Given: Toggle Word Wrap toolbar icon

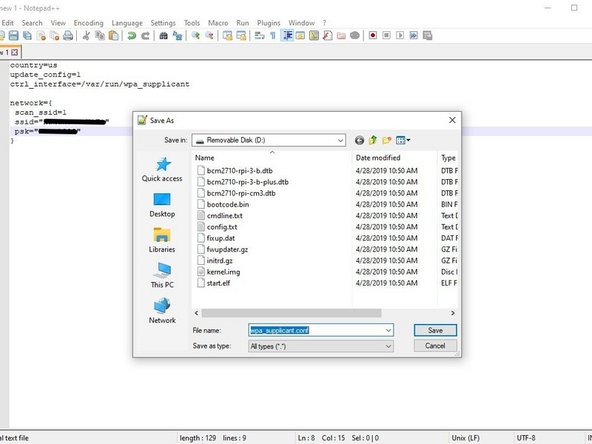Looking at the screenshot, I should (259, 35).
